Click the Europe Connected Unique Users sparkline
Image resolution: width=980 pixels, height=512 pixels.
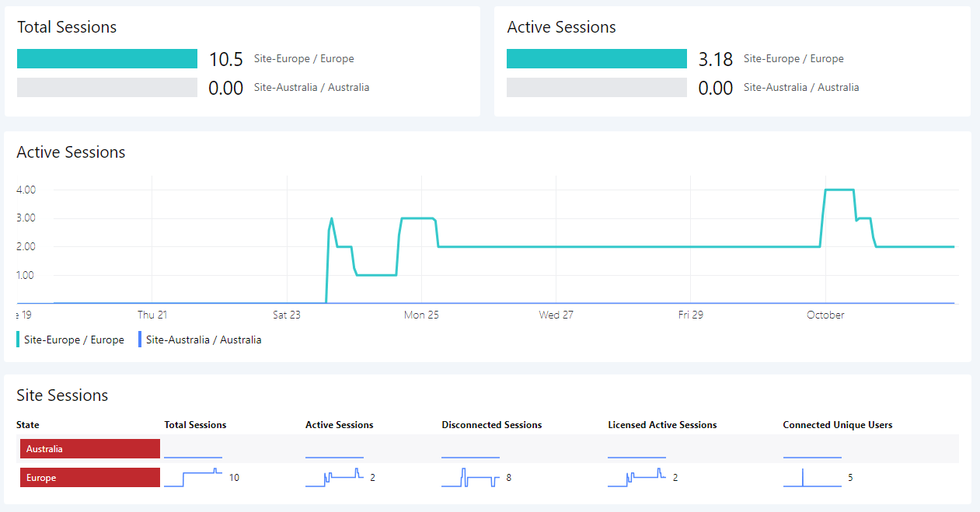pos(812,478)
